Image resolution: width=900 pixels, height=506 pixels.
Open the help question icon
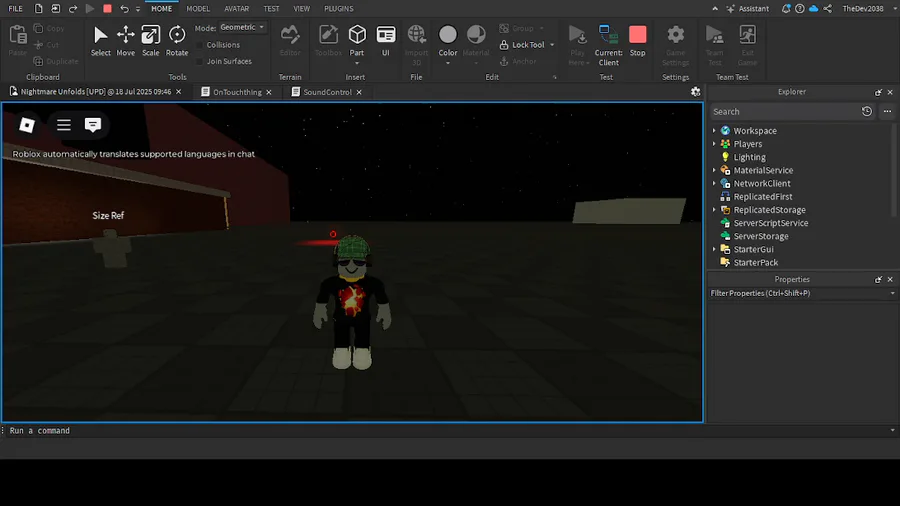pos(800,9)
